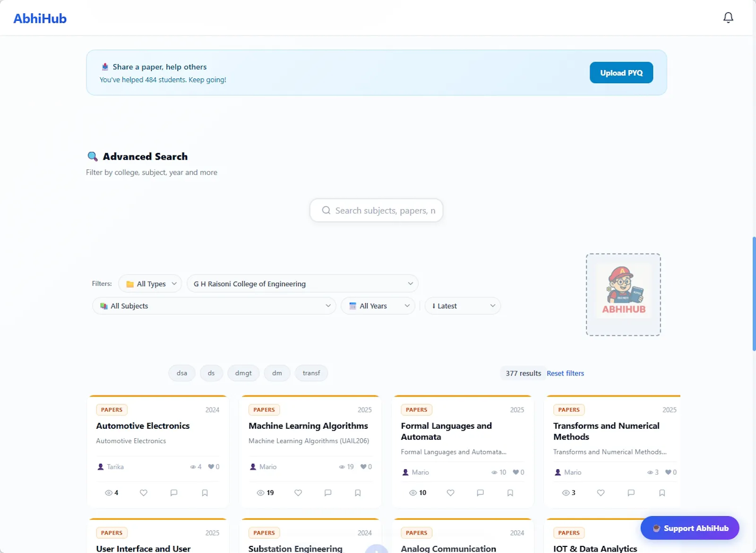Open Formal Languages and Automata paper title

point(446,431)
